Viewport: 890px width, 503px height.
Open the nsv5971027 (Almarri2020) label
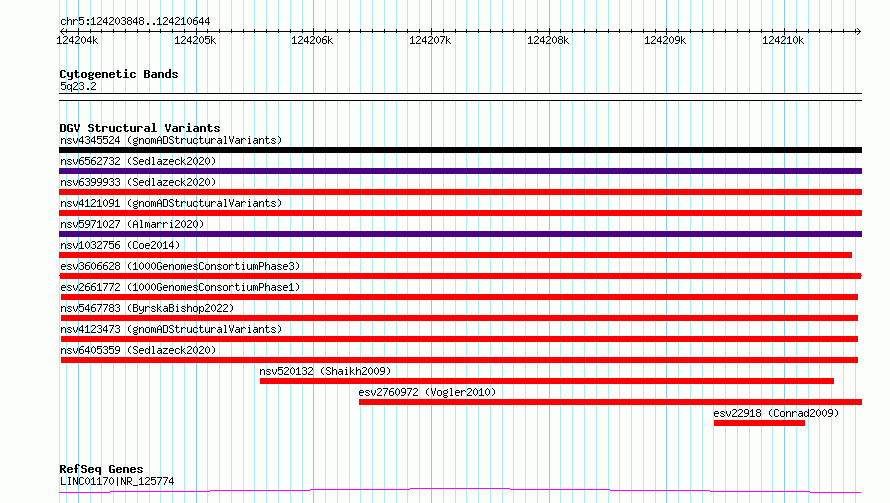coord(132,224)
